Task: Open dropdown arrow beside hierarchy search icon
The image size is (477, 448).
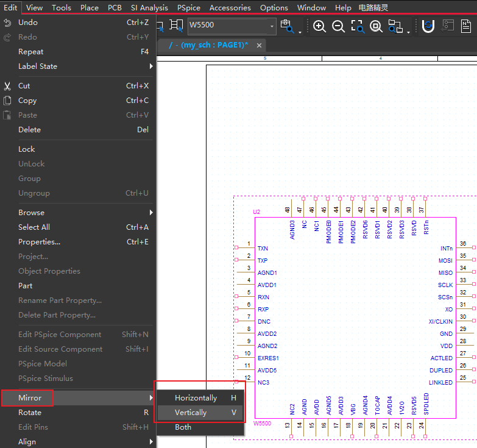Action: coord(408,32)
